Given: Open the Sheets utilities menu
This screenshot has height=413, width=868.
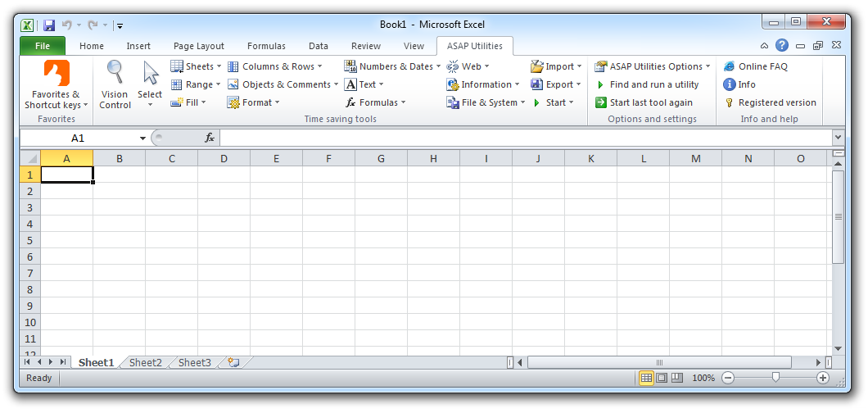Looking at the screenshot, I should pos(196,66).
